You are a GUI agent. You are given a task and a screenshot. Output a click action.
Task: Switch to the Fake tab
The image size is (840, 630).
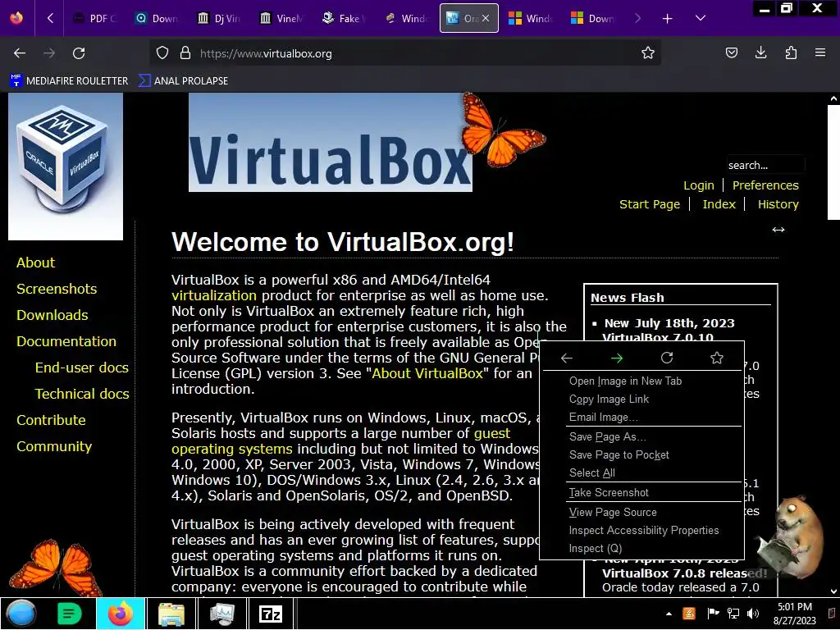pos(344,18)
